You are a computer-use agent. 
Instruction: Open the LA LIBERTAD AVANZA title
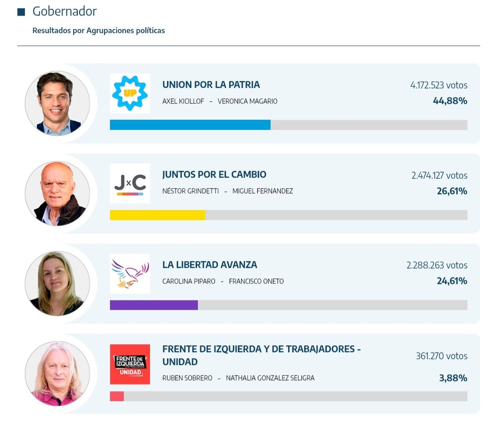coord(210,264)
